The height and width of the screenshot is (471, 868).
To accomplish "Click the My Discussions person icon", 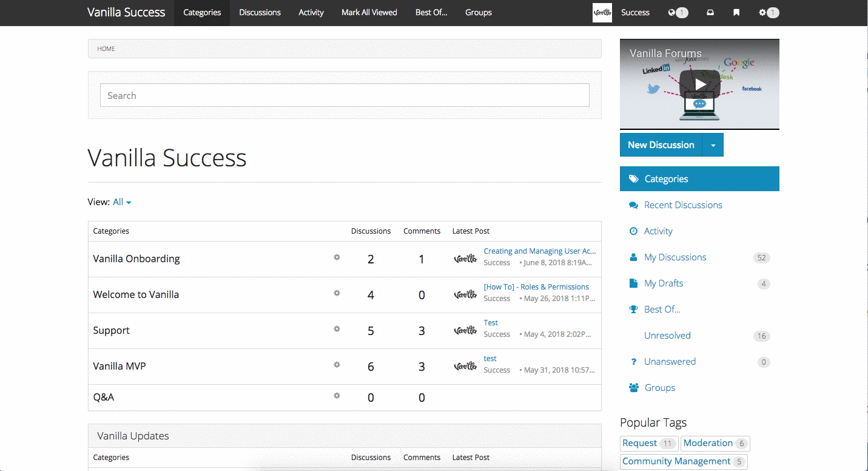I will [x=634, y=257].
